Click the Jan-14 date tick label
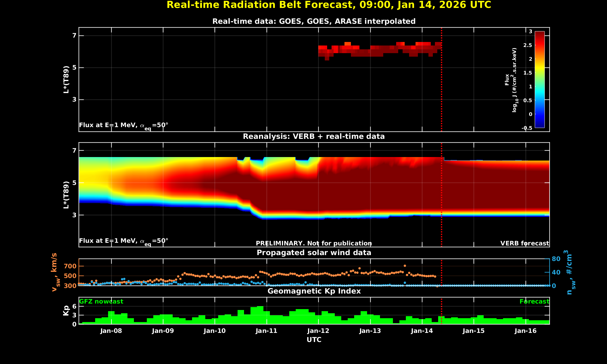Image resolution: width=607 pixels, height=364 pixels. [422, 331]
